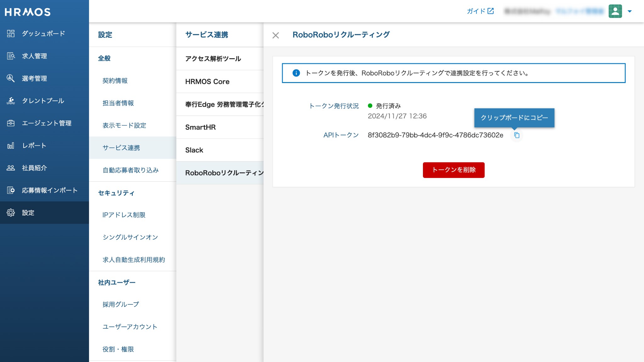The height and width of the screenshot is (362, 644).
Task: Open 契約情報 settings
Action: click(132, 81)
